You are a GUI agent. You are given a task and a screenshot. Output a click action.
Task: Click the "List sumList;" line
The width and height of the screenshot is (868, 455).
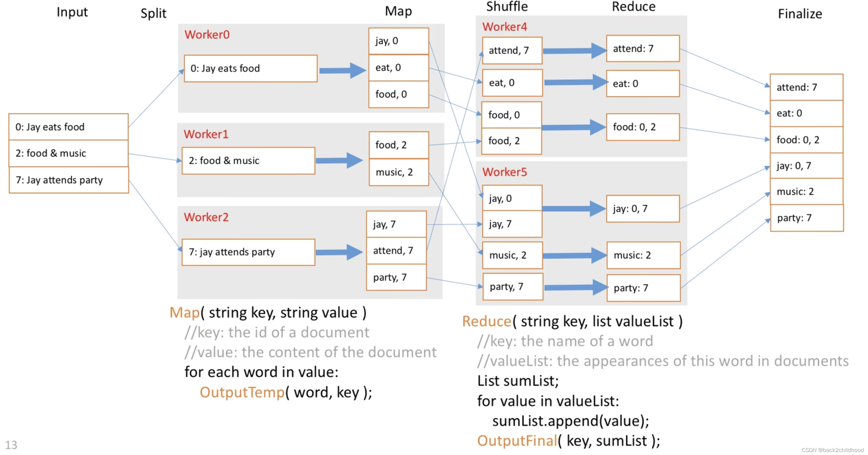(x=518, y=382)
